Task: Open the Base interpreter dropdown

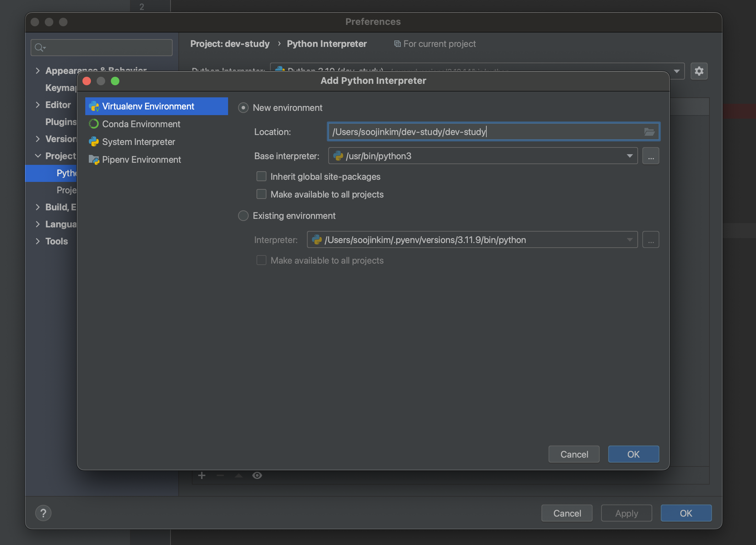Action: click(x=630, y=156)
